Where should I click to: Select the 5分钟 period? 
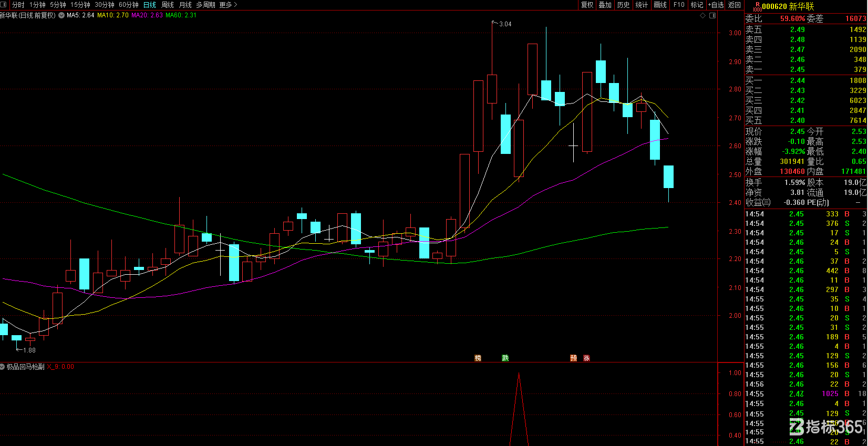point(58,5)
